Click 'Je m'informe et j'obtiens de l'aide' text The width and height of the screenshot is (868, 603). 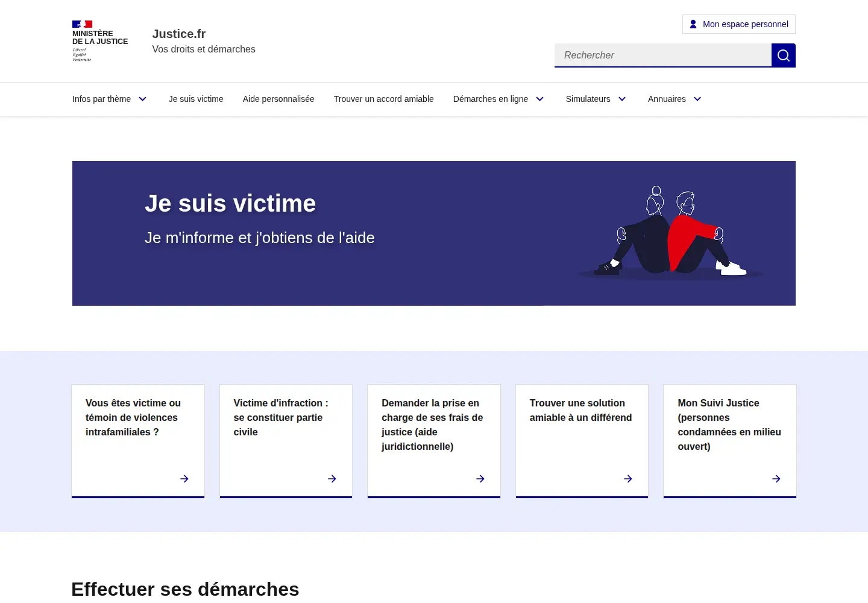(x=260, y=238)
